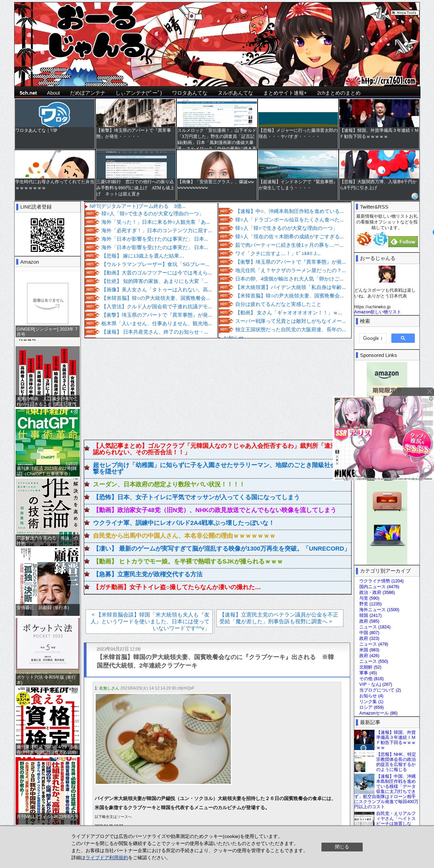
Task: Open the しぃアンテナ menu item
Action: [139, 93]
